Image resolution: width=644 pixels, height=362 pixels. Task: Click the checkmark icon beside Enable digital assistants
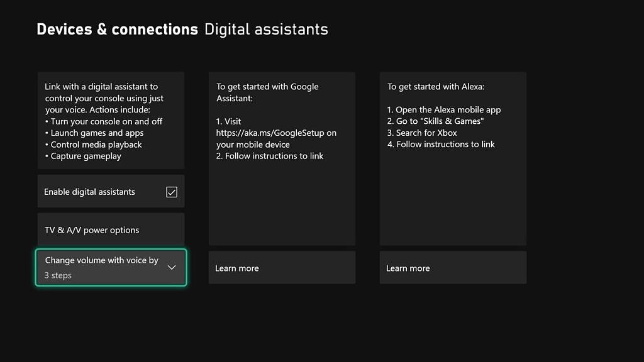point(172,192)
